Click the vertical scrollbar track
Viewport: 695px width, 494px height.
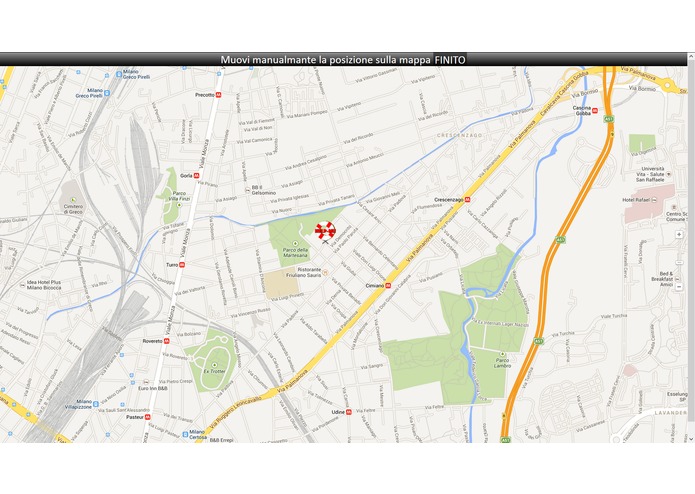coord(691,248)
